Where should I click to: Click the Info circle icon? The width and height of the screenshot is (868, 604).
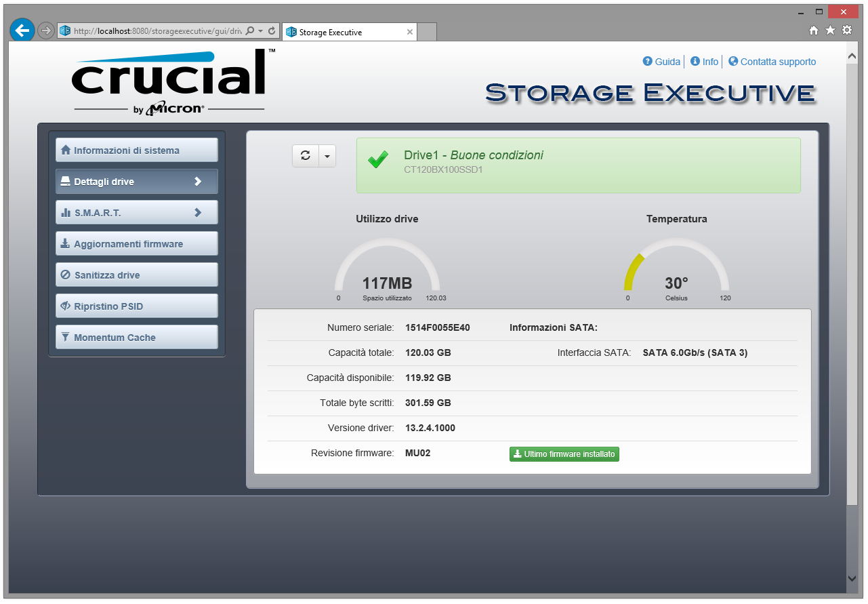(695, 61)
